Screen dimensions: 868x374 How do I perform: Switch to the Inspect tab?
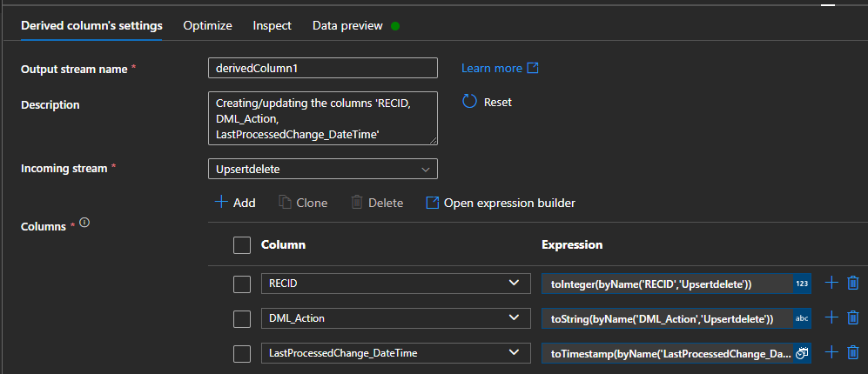273,25
